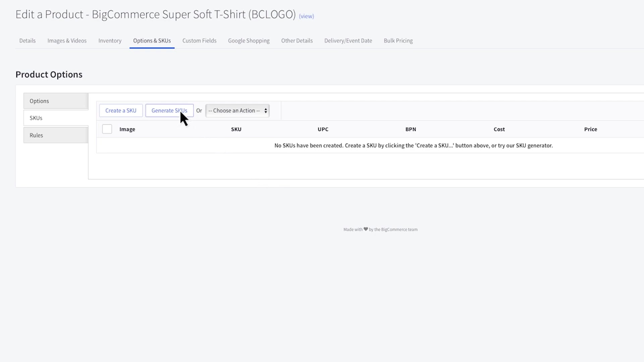Open Google Shopping tab
The width and height of the screenshot is (644, 362).
[x=249, y=41]
